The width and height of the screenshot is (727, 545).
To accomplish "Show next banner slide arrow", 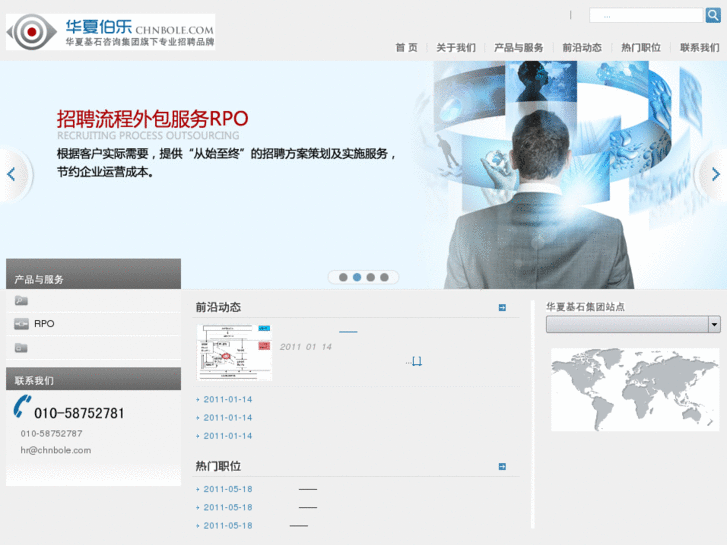I will click(715, 174).
